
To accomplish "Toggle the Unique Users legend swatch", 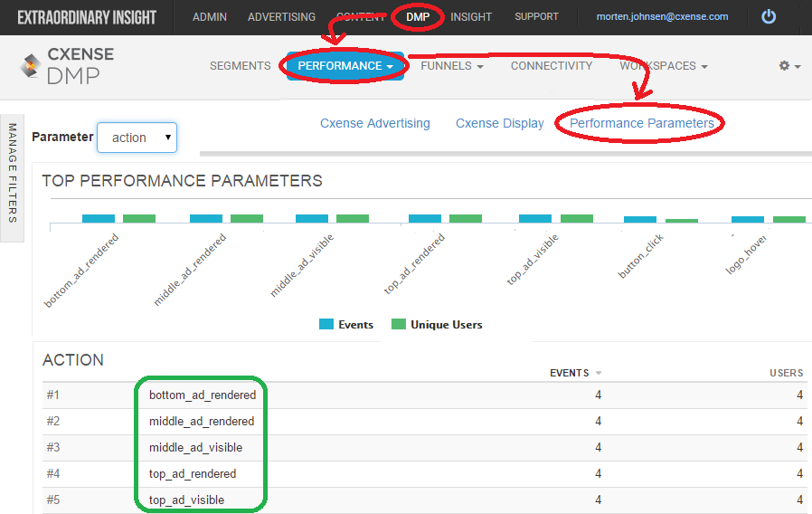I will 398,324.
